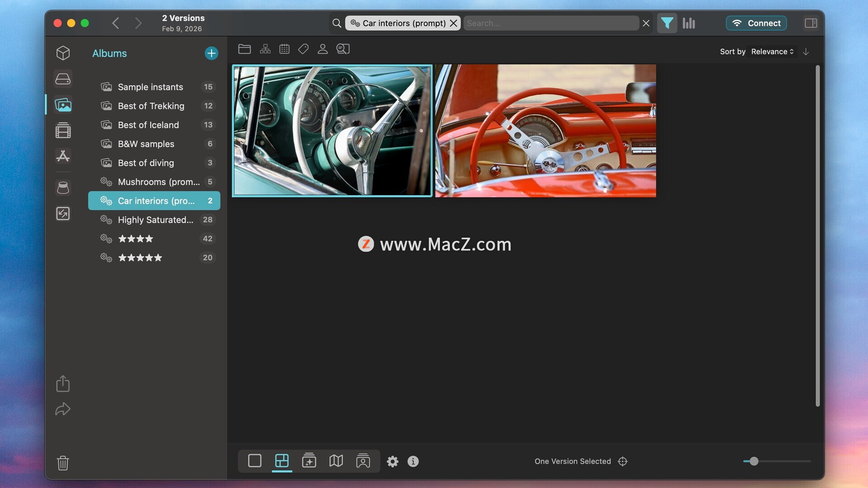Open the map view mode
Image resolution: width=868 pixels, height=488 pixels.
336,461
